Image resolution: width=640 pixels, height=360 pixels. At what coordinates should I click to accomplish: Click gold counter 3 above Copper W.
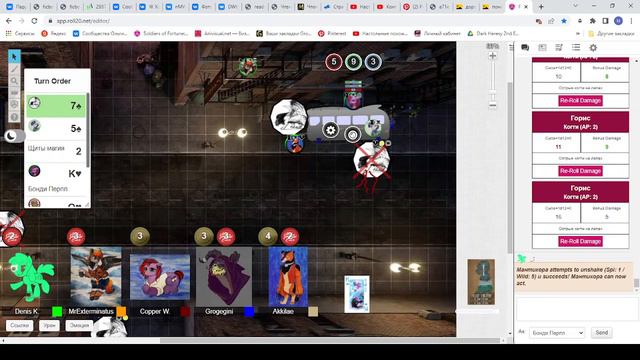(140, 236)
